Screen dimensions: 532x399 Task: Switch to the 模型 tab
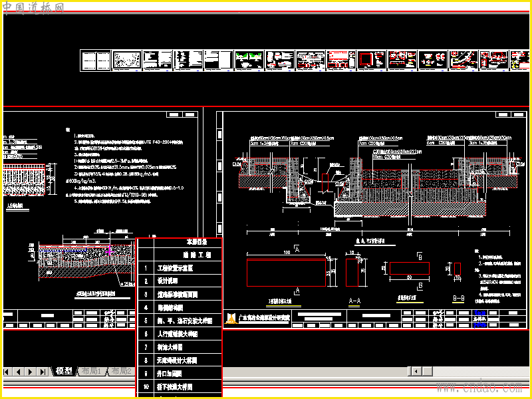65,371
